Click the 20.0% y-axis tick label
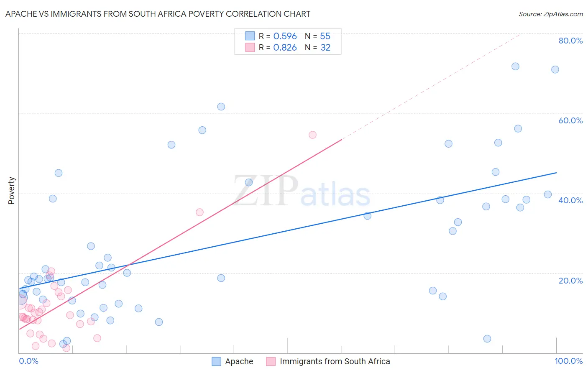This screenshot has width=588, height=373. pyautogui.click(x=570, y=281)
